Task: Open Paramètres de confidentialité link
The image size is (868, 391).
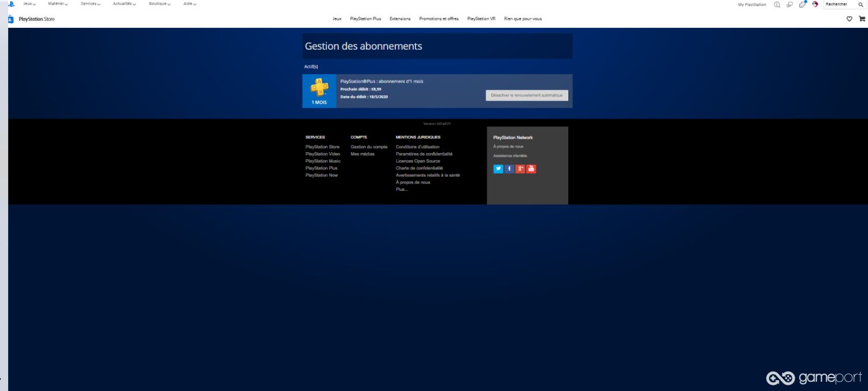Action: [x=424, y=154]
